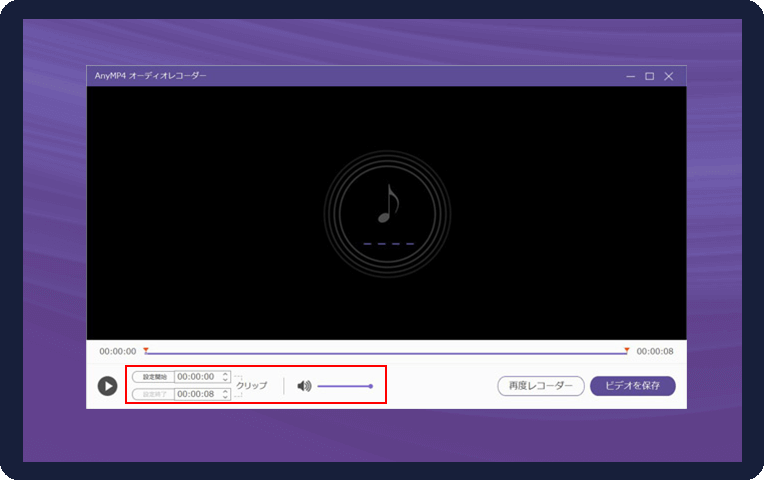This screenshot has height=480, width=764.
Task: Click the AnyMP4 オーディオレコーダー title
Action: point(150,76)
